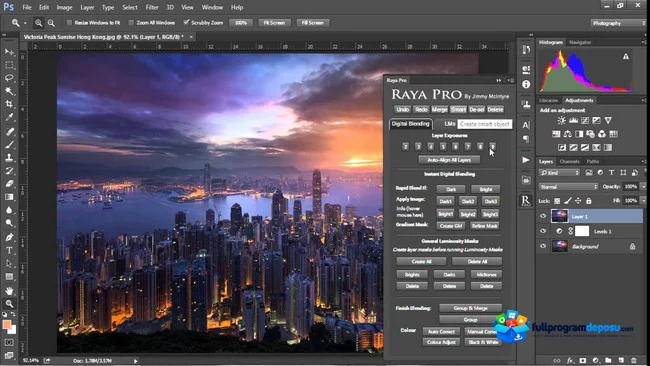
Task: Hide the Background layer eye
Action: click(x=543, y=246)
